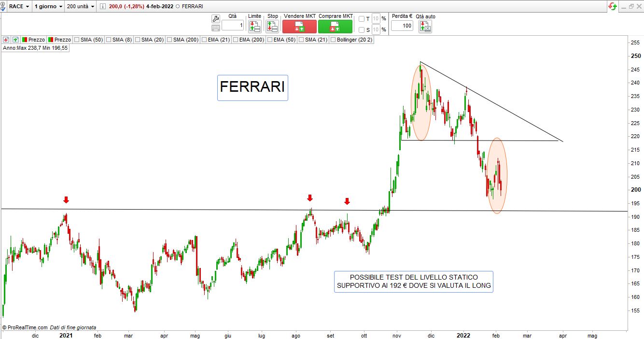
Task: Click the anchor link icon beside RACE
Action: click(3, 6)
